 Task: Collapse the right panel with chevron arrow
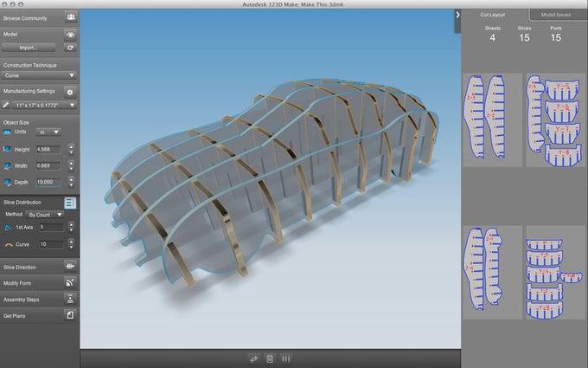click(457, 15)
